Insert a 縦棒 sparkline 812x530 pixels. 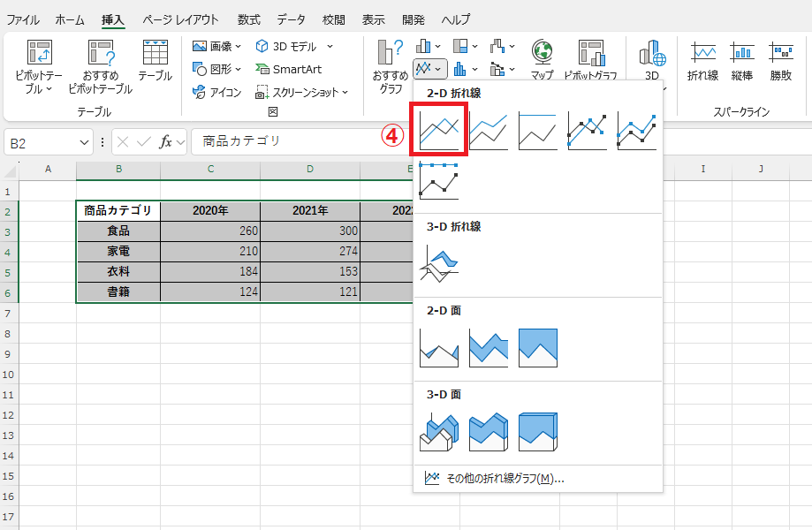[741, 61]
